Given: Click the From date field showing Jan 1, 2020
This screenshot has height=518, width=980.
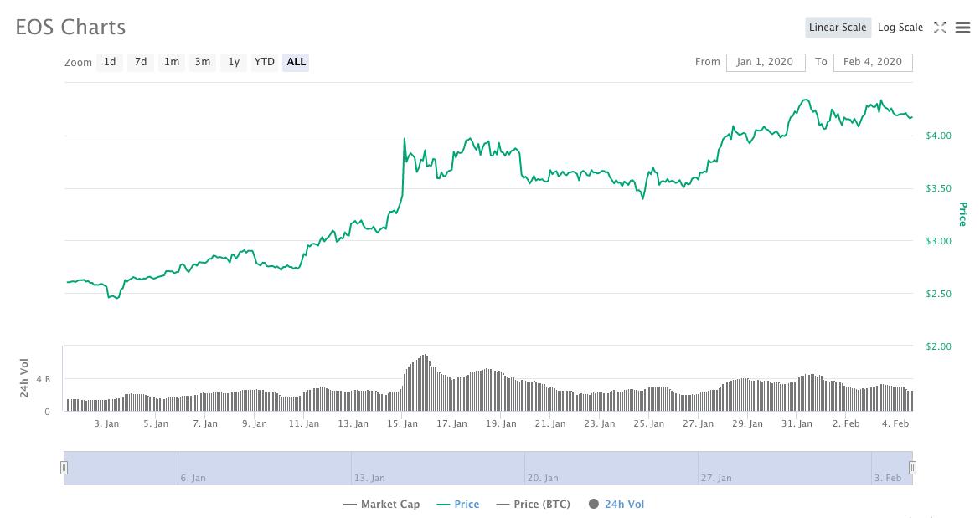Looking at the screenshot, I should (765, 62).
